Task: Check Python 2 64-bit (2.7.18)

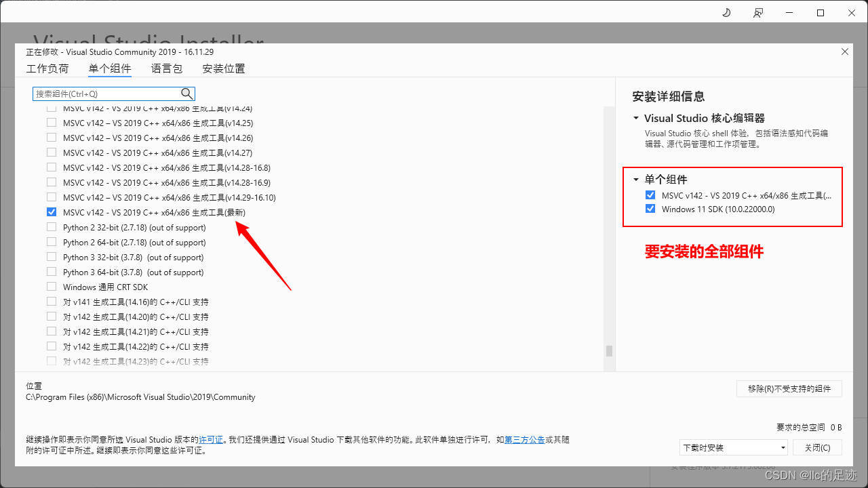Action: point(52,242)
